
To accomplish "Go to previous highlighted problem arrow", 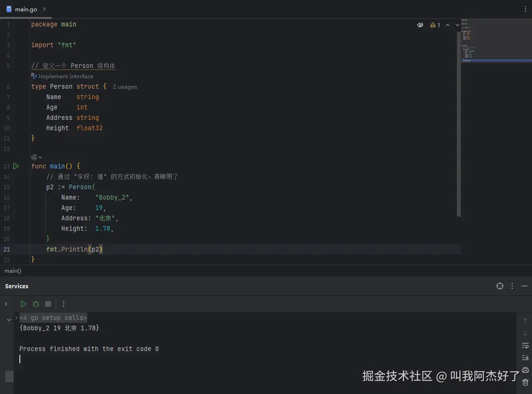I will [x=448, y=25].
